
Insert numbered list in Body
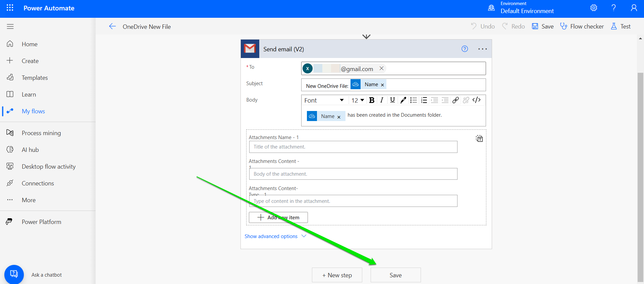click(x=424, y=100)
